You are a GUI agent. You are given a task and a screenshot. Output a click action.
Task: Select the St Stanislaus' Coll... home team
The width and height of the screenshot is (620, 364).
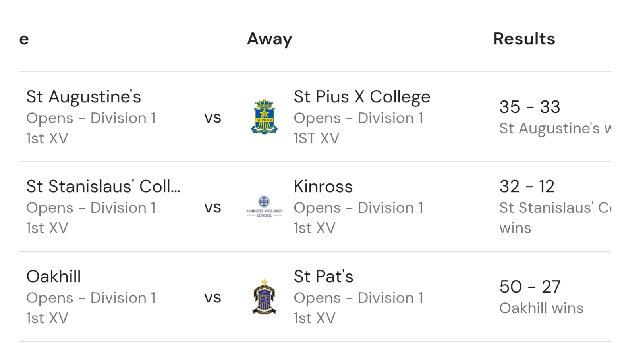(x=103, y=187)
